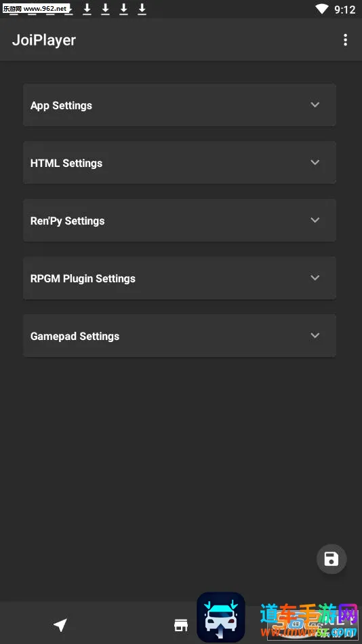Tap the last download notification arrow

pyautogui.click(x=142, y=9)
